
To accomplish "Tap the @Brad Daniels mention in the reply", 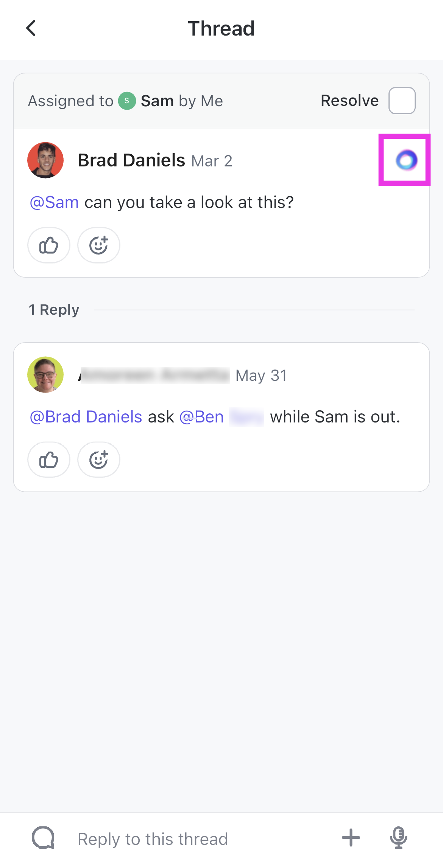I will tap(86, 417).
